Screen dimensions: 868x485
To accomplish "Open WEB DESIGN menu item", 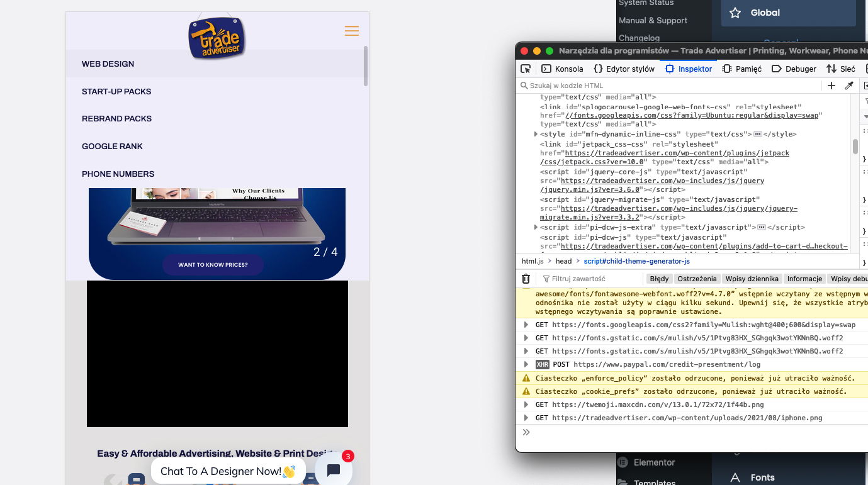I will point(108,64).
